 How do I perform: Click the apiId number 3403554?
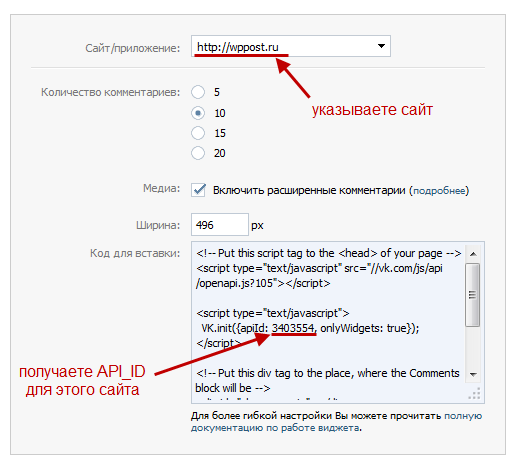293,328
